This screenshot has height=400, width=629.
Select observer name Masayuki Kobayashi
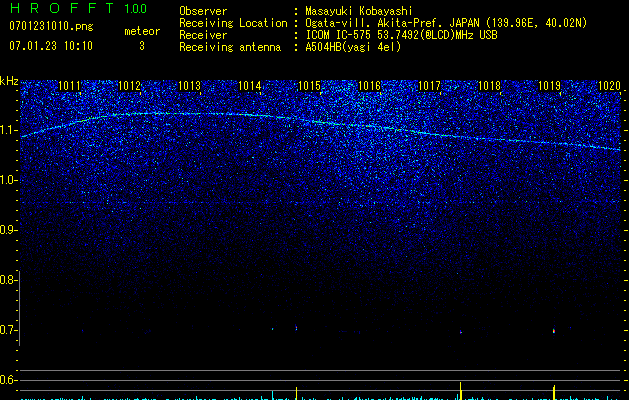pos(359,11)
